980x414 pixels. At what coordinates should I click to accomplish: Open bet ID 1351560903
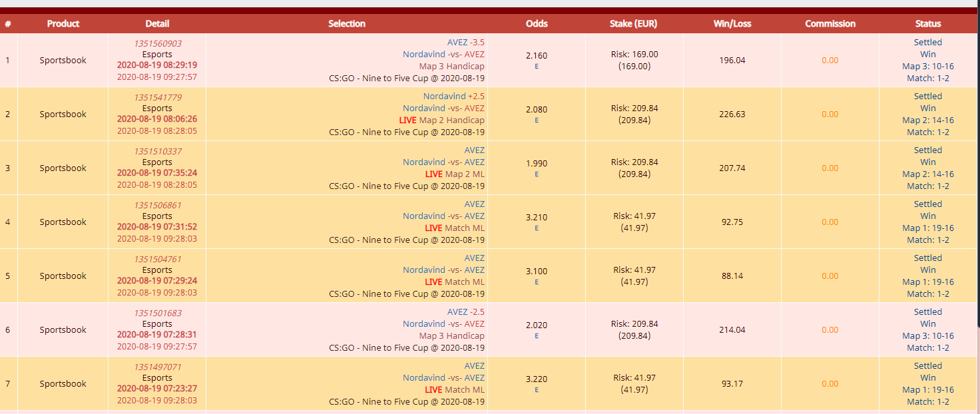(x=158, y=43)
